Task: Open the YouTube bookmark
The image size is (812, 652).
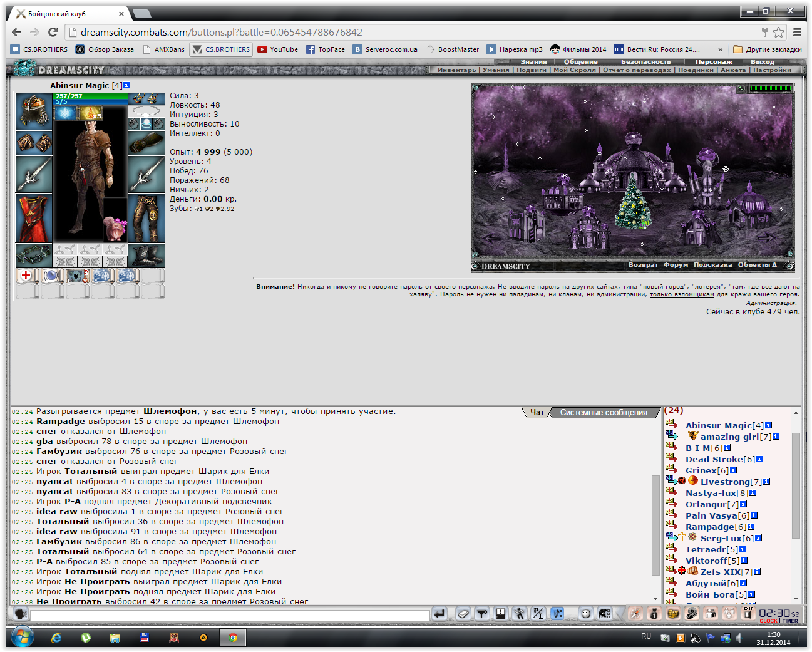Action: (x=277, y=49)
